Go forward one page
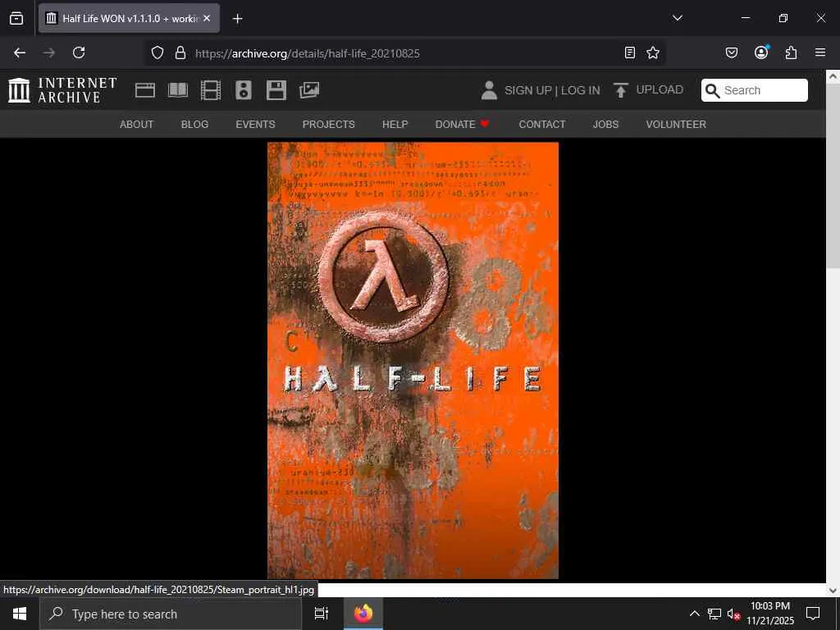 49,52
